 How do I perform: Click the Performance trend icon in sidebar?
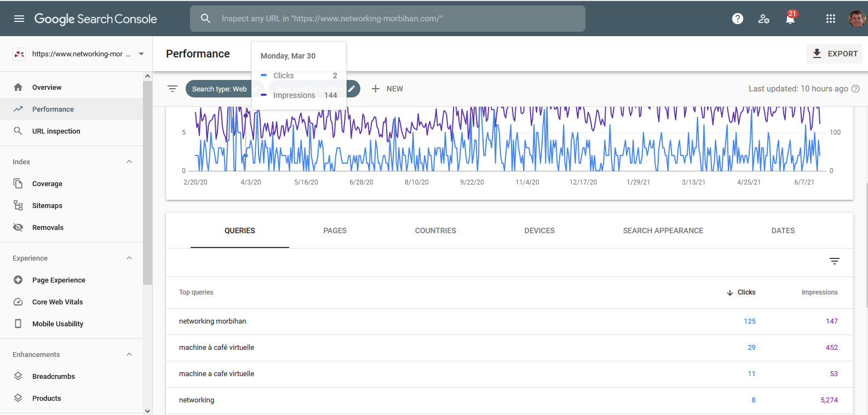click(18, 109)
